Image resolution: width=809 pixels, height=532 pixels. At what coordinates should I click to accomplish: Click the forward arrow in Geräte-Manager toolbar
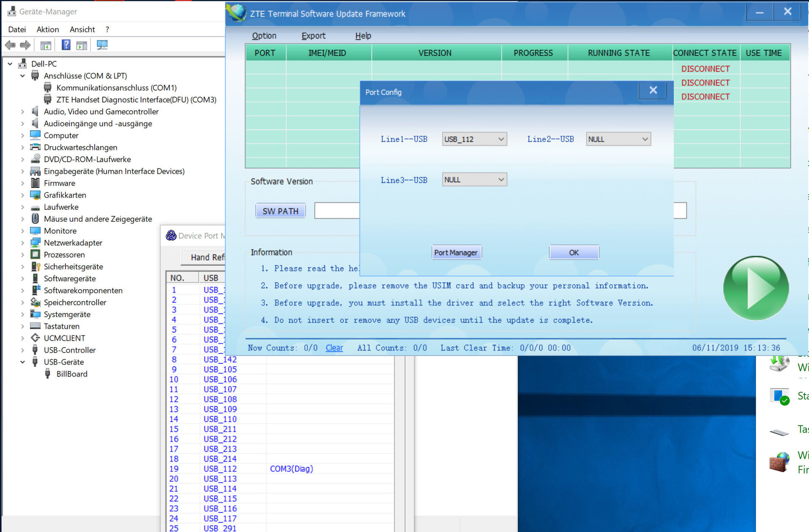click(x=25, y=45)
